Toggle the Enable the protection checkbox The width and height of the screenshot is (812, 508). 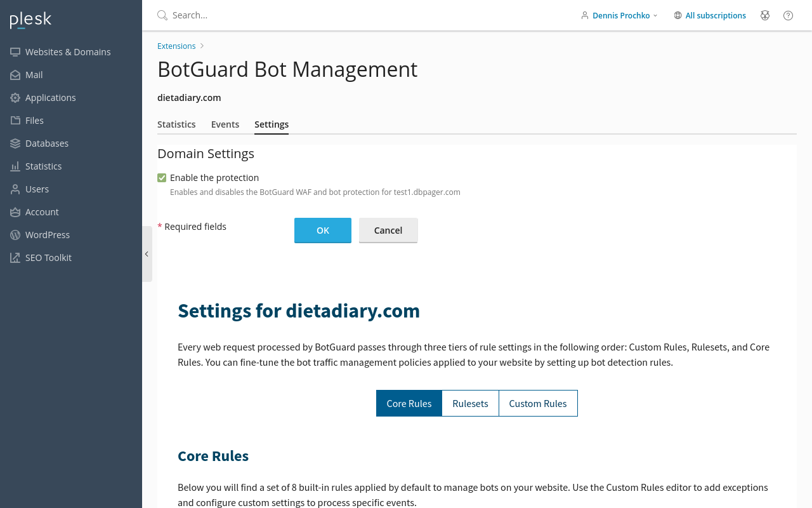coord(162,178)
